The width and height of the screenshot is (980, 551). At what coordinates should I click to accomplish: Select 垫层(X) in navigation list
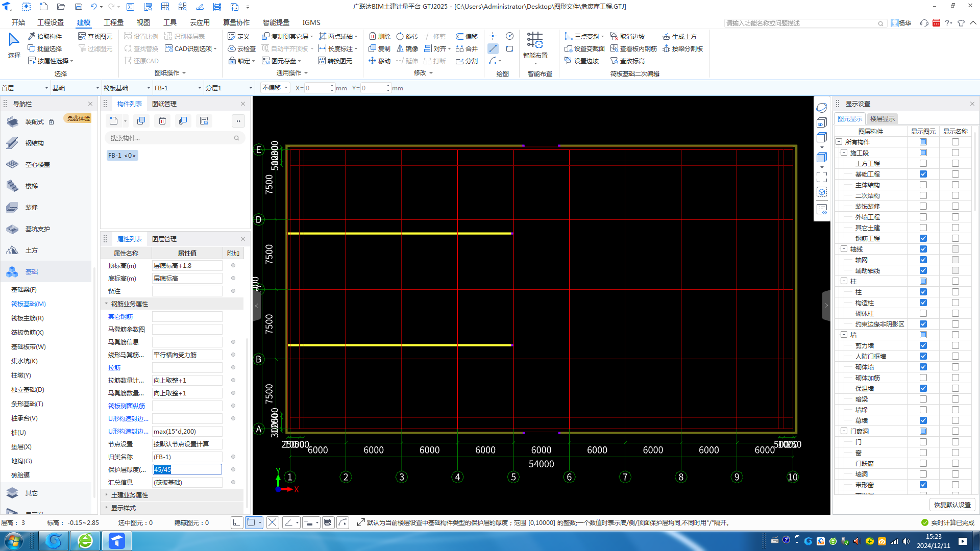pyautogui.click(x=21, y=446)
